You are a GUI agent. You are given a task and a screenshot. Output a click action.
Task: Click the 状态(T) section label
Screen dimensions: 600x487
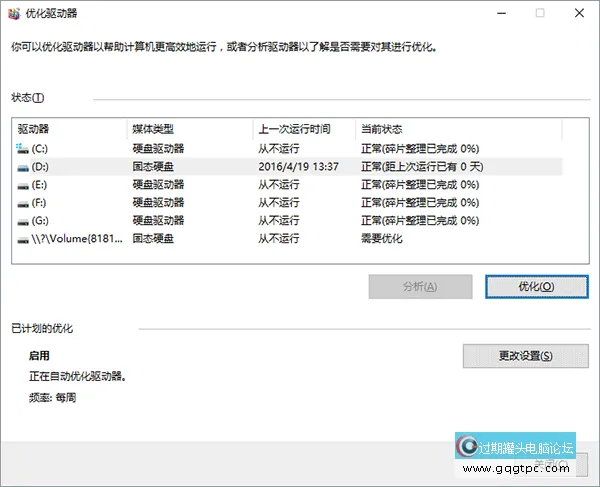click(x=28, y=98)
